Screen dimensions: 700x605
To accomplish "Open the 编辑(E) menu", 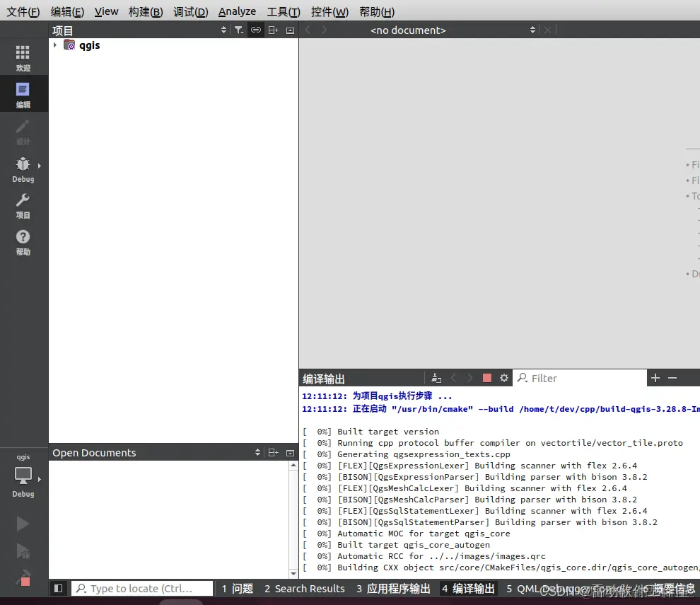I will pyautogui.click(x=67, y=11).
